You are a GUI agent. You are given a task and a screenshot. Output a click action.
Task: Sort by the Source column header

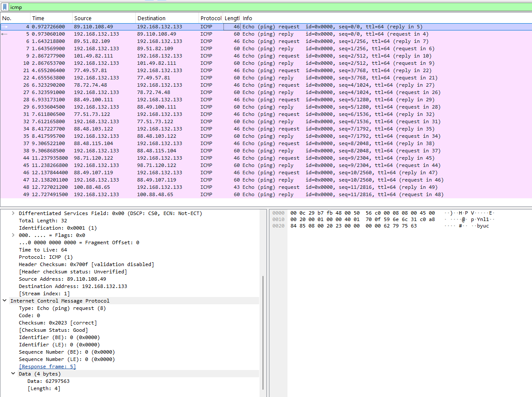click(104, 18)
